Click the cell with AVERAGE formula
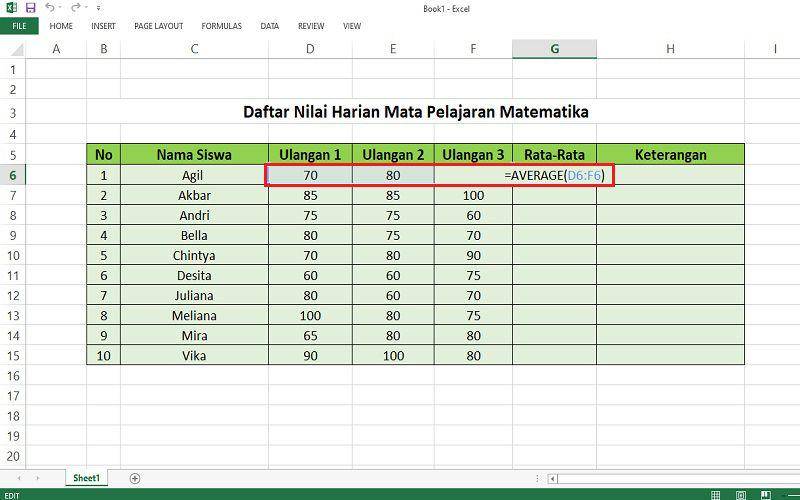Viewport: 800px width, 500px height. (555, 176)
